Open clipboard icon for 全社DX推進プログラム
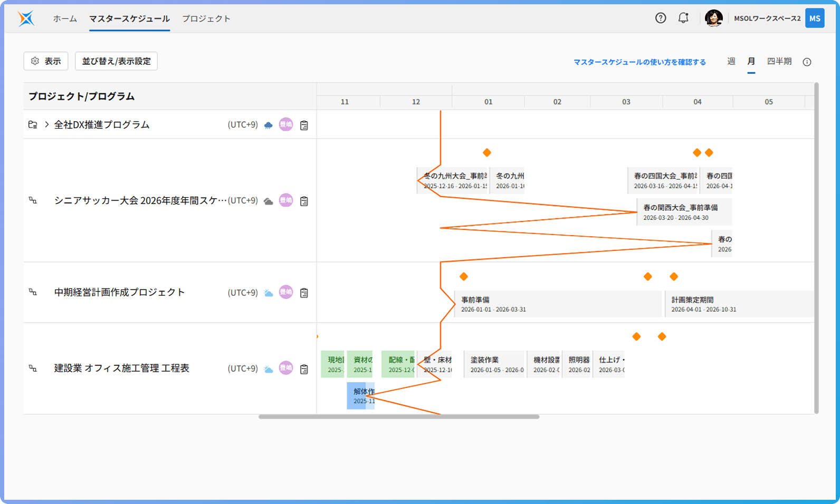The image size is (840, 504). point(304,125)
